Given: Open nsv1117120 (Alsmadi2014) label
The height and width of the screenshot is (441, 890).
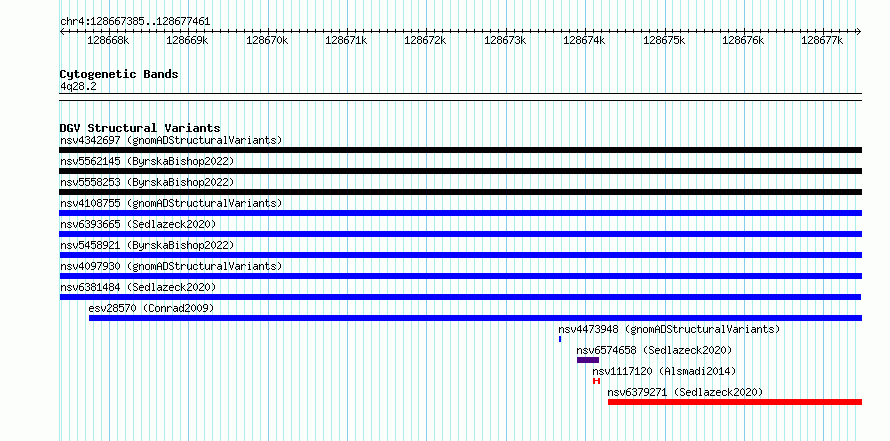Looking at the screenshot, I should point(664,371).
